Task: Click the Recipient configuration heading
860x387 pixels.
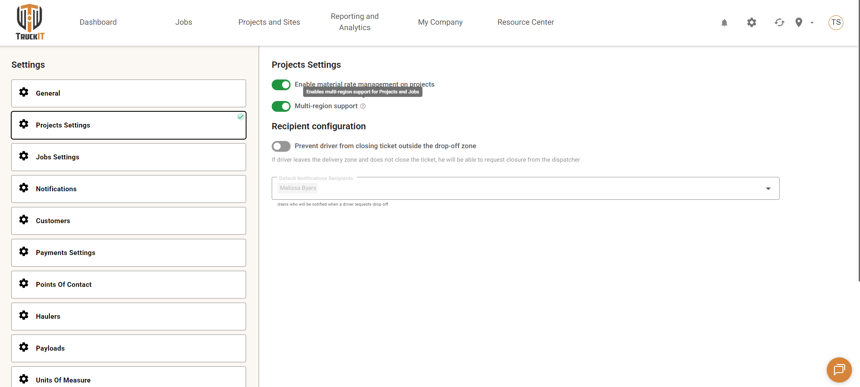Action: click(319, 126)
